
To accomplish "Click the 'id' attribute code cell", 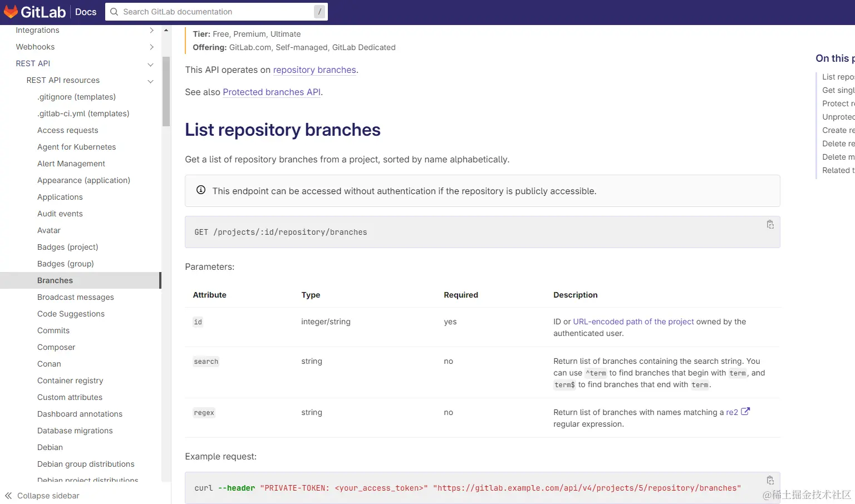I will (x=198, y=322).
